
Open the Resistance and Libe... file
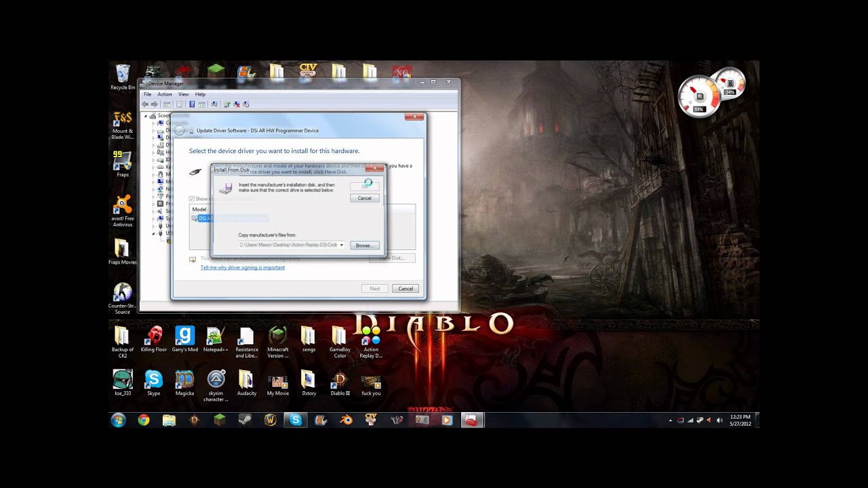(x=247, y=342)
